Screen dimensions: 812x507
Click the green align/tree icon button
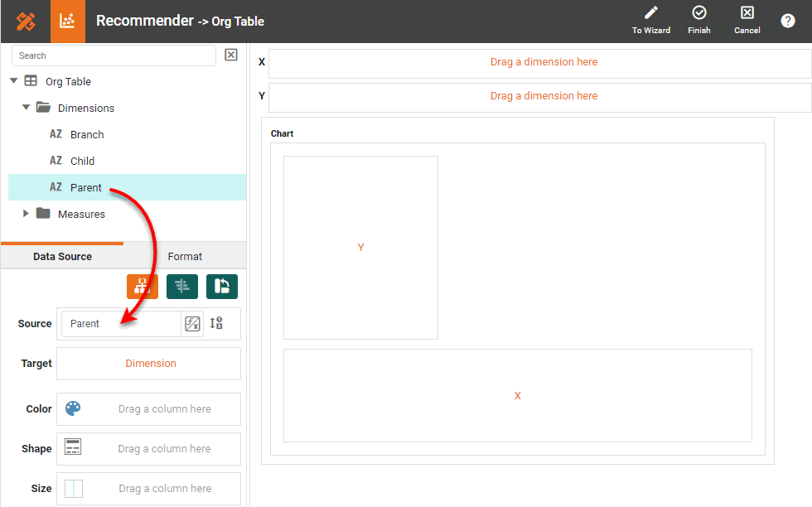pos(181,287)
